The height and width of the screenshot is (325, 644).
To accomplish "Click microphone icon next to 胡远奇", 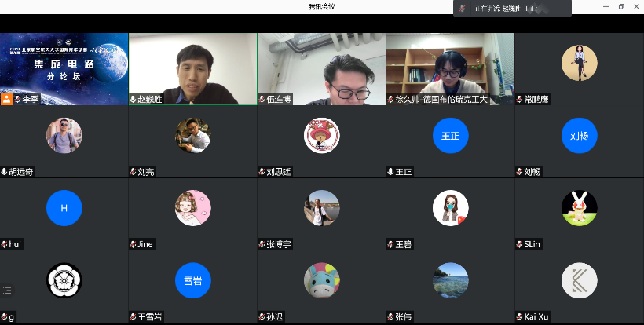I will pyautogui.click(x=5, y=172).
